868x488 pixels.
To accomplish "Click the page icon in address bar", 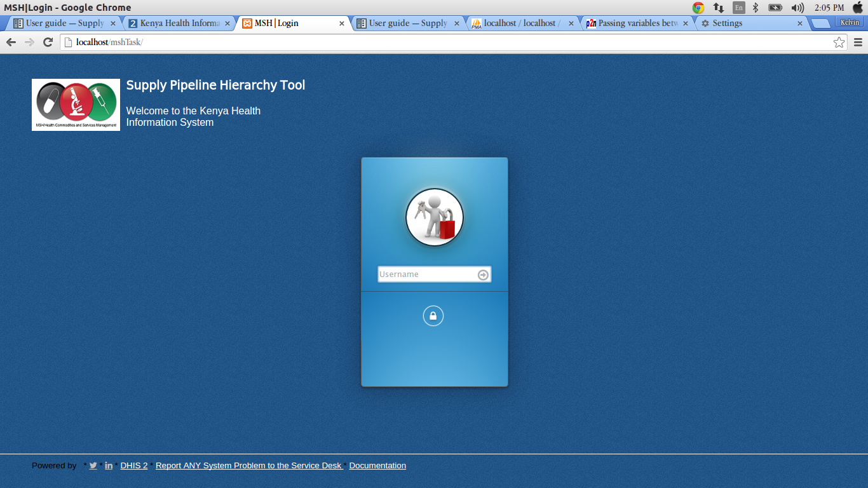I will (69, 43).
